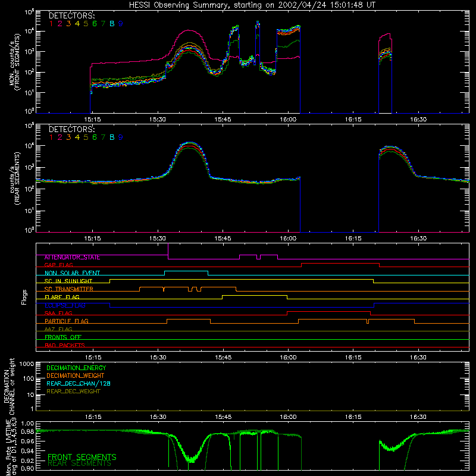Click the vertical Flags axis label
This screenshot has width=476, height=476.
(x=24, y=297)
